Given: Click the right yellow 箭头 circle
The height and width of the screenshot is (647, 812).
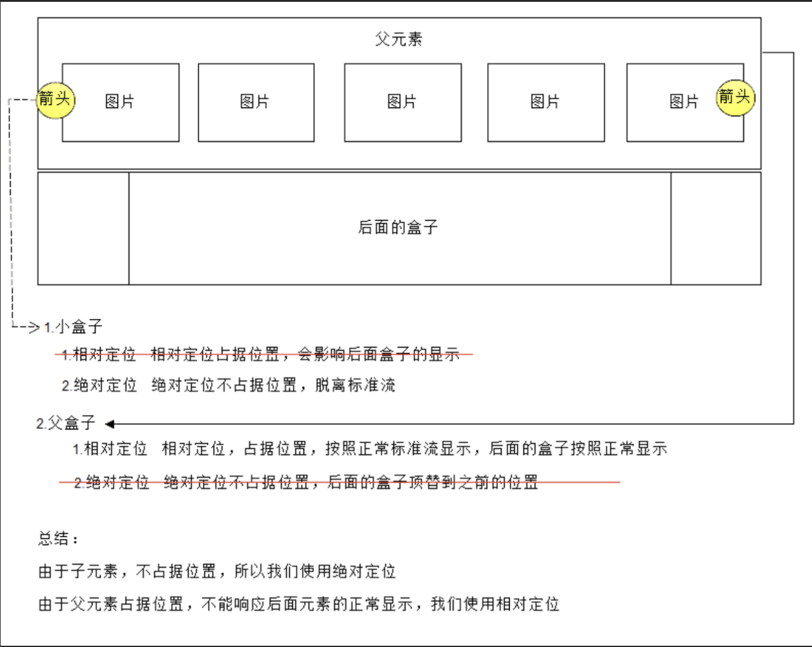Looking at the screenshot, I should pyautogui.click(x=735, y=97).
